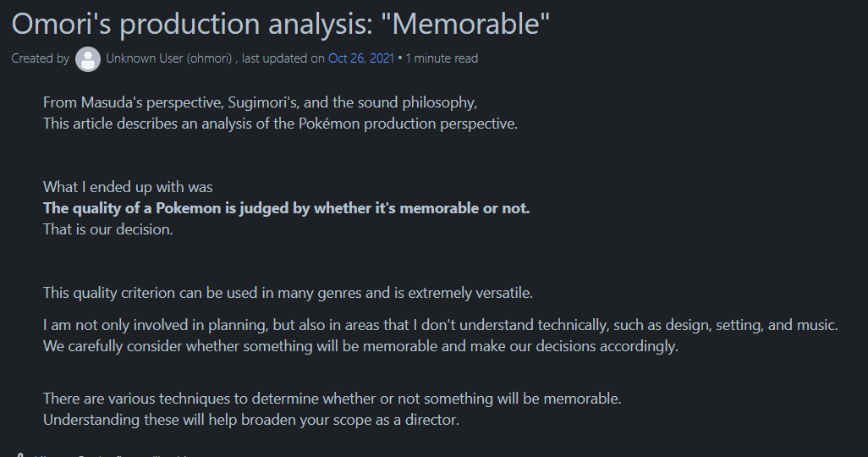
Task: Click the text "That is our decision."
Action: (107, 228)
